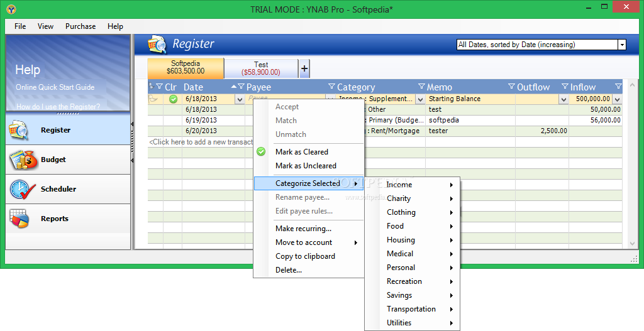Select inflow value 56,000.00

tap(595, 120)
